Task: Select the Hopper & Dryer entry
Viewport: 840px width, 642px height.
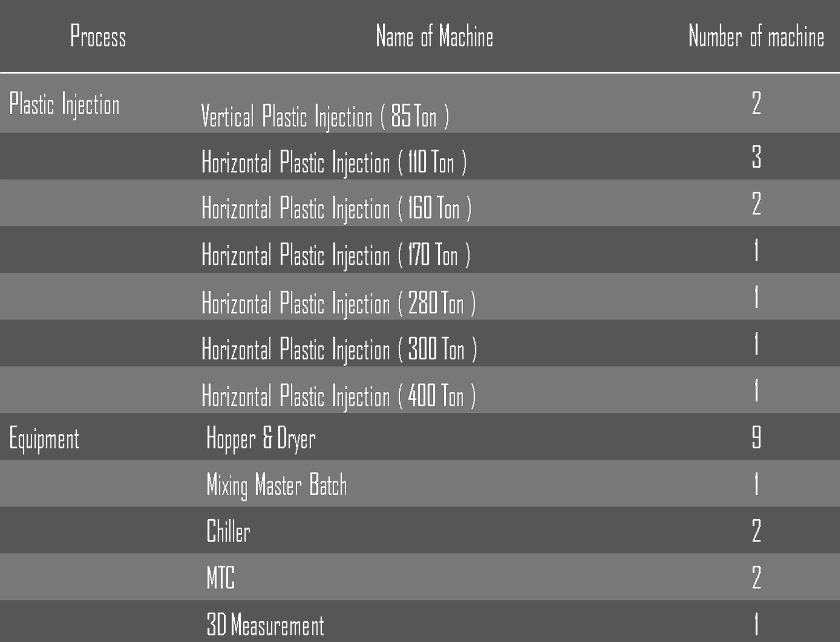Action: pos(261,438)
